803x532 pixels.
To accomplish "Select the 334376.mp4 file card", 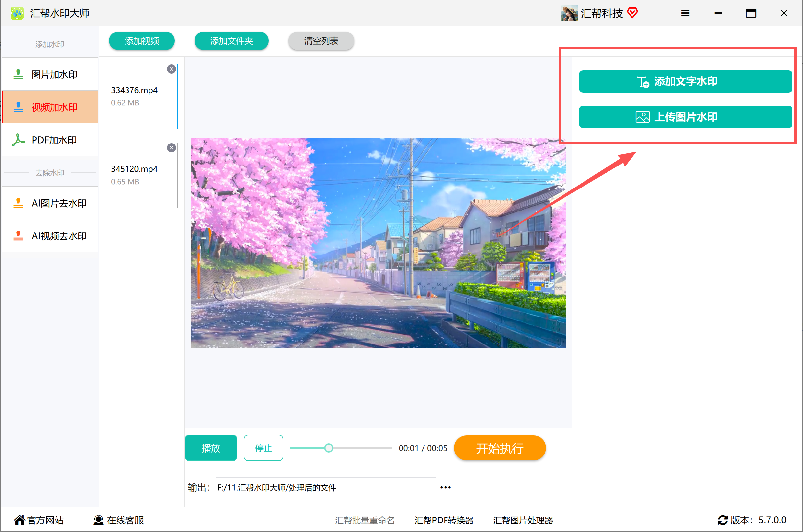I will [142, 97].
